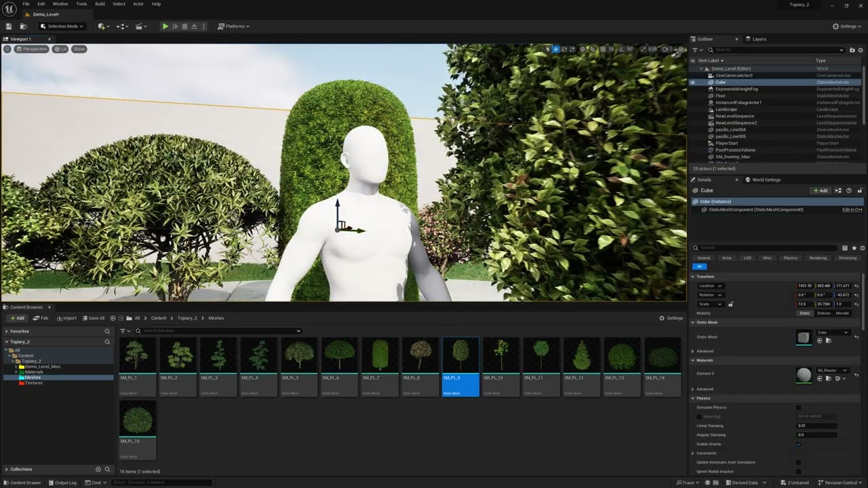The width and height of the screenshot is (868, 488).
Task: Click the camera speed icon in viewport
Action: pyautogui.click(x=668, y=49)
